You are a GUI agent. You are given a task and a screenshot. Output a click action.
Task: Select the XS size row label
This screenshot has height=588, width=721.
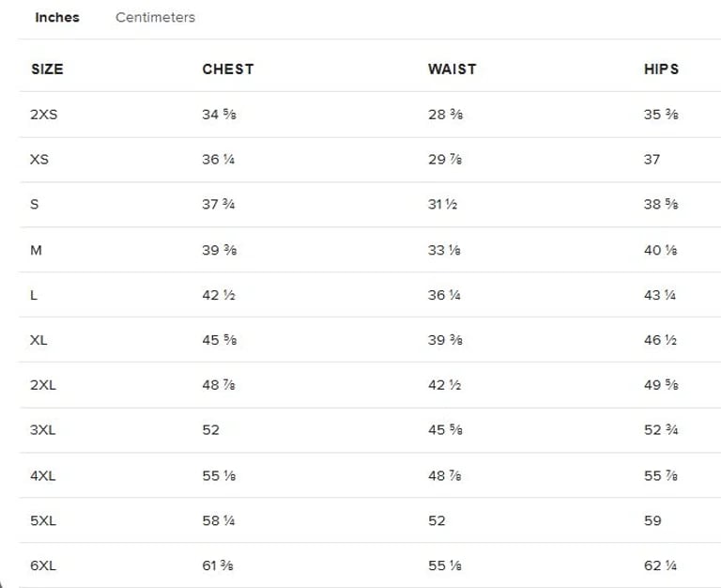click(39, 159)
